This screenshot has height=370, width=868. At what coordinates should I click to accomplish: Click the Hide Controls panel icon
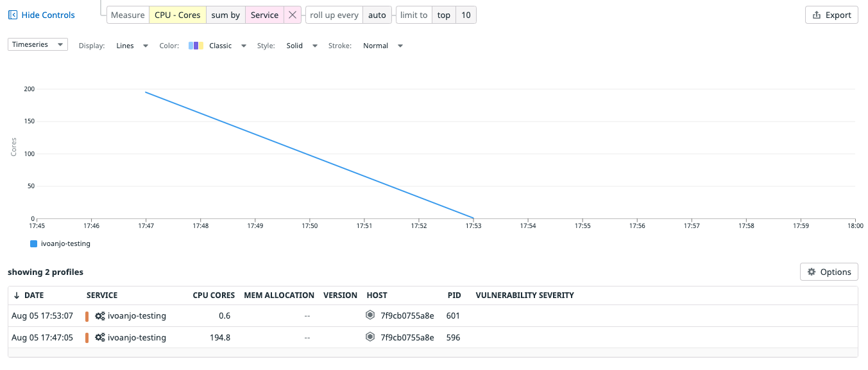(13, 15)
